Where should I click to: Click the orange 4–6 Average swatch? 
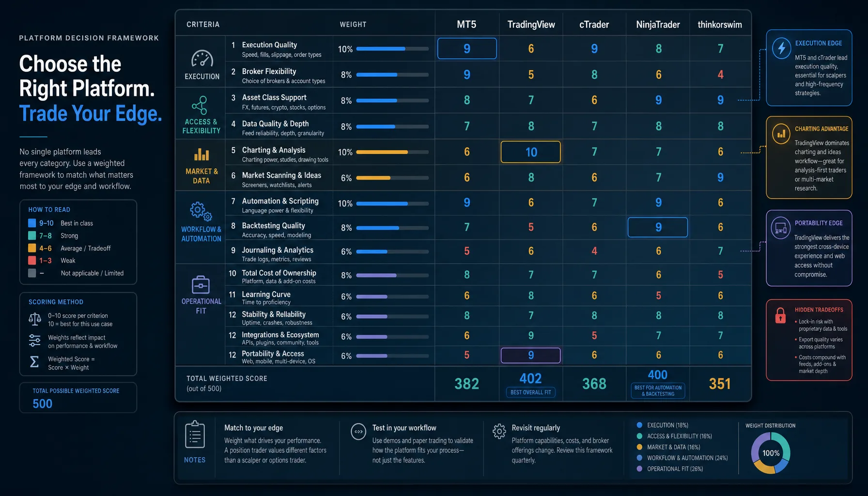(x=32, y=248)
